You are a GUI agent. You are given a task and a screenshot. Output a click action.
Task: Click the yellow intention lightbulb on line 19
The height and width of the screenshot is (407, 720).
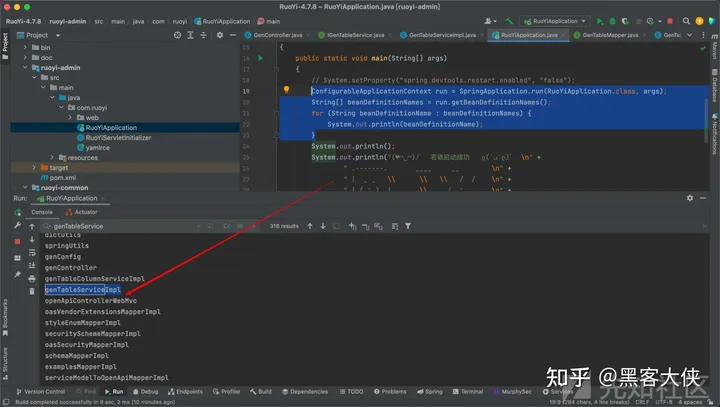tap(286, 90)
